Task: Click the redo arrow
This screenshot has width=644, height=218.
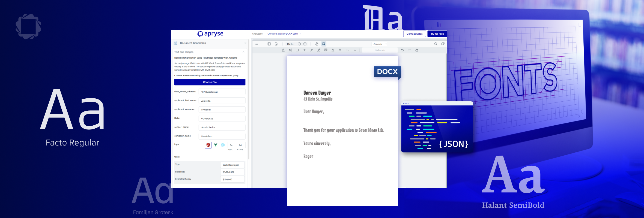Action: (409, 50)
